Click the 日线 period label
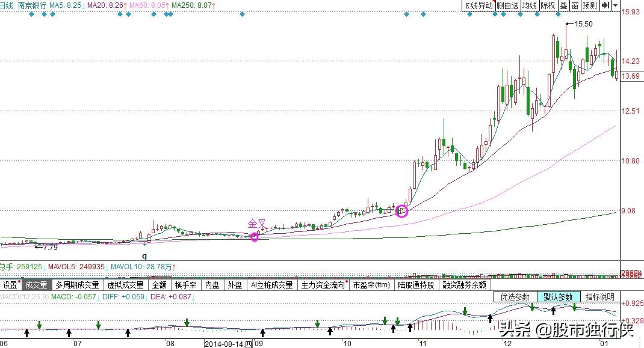The height and width of the screenshot is (348, 644). (7, 5)
